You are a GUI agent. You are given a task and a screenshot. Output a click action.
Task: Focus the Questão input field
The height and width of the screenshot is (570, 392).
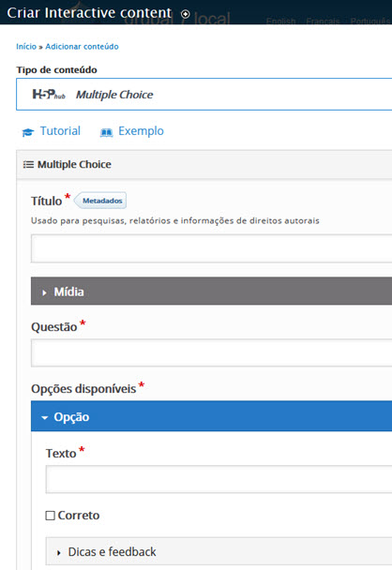pos(211,352)
